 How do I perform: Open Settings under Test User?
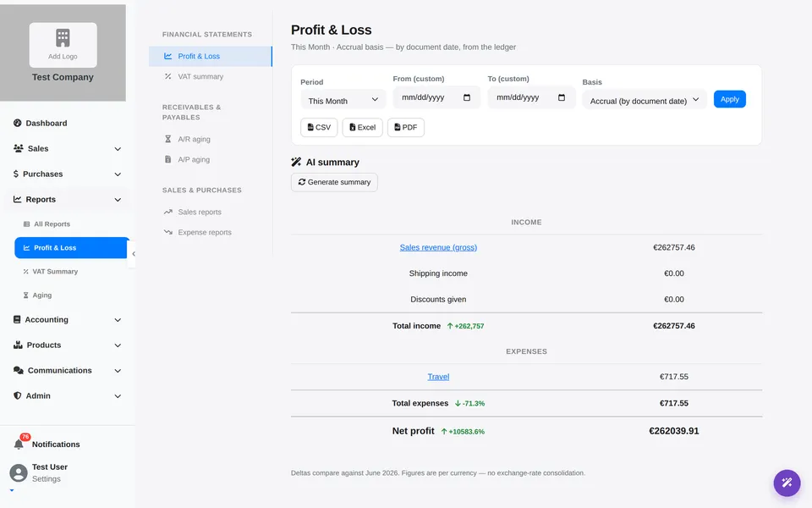point(46,479)
